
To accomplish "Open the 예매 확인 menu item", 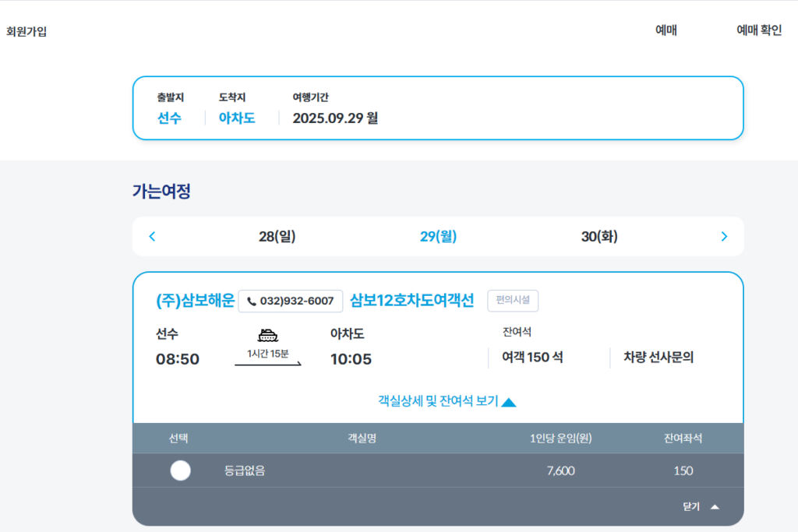I will coord(758,30).
